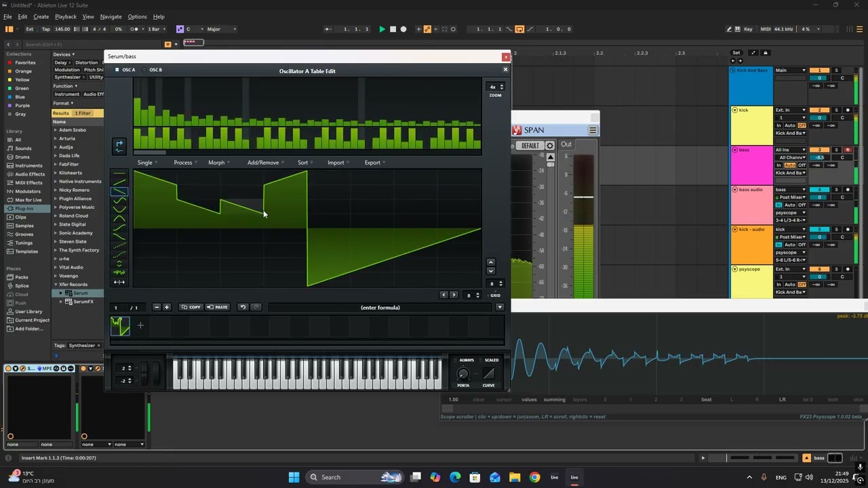Toggle scale mode icon in control bar
Viewport: 868px width, 488px height.
click(x=180, y=29)
